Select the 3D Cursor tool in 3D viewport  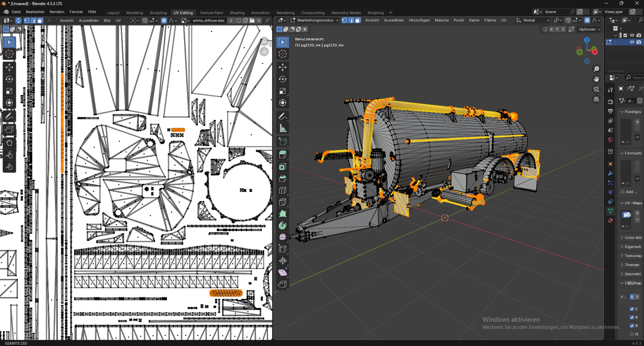282,54
